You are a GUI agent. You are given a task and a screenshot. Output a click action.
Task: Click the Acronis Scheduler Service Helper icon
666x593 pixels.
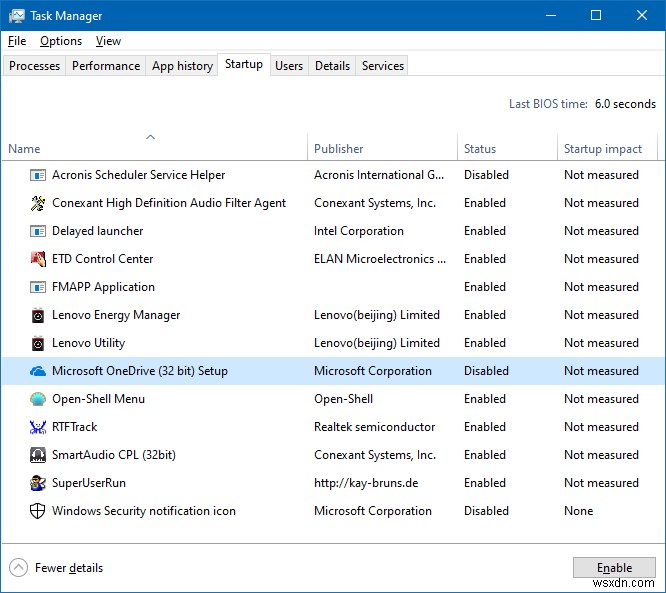(x=38, y=175)
